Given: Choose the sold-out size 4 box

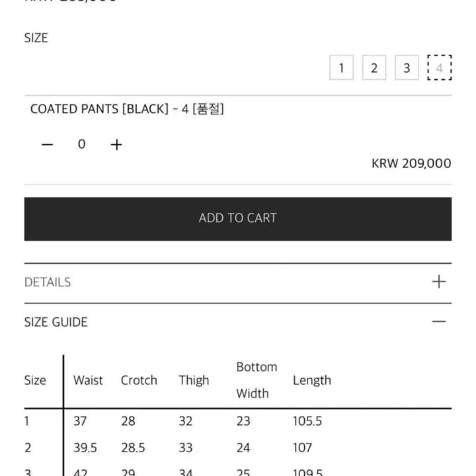Looking at the screenshot, I should pyautogui.click(x=439, y=67).
